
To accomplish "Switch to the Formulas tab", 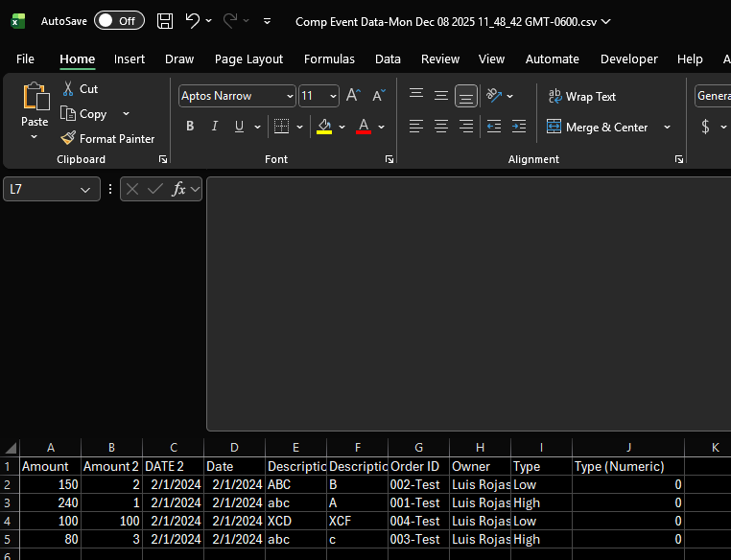I will coord(329,58).
